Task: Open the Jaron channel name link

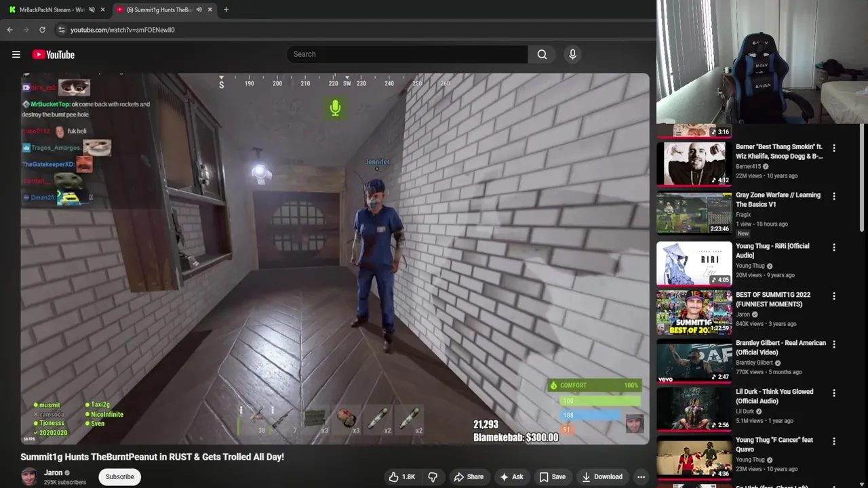Action: pos(54,472)
